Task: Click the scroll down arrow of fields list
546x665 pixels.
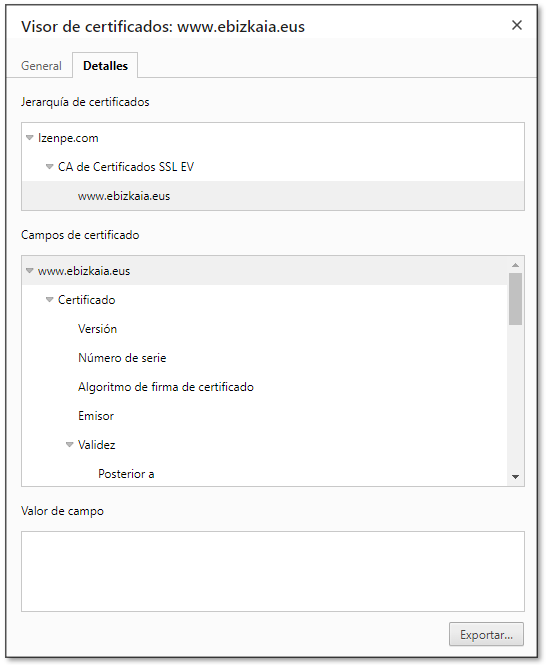Action: (x=515, y=477)
